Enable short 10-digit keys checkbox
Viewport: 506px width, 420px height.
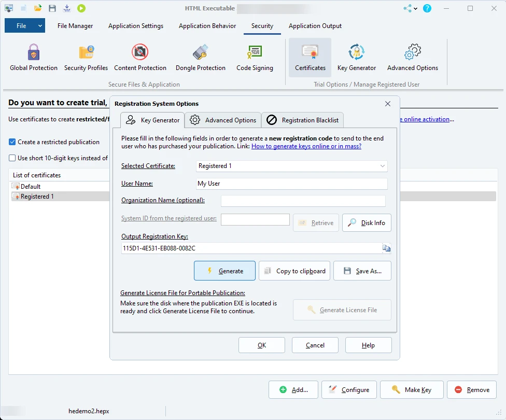click(12, 158)
